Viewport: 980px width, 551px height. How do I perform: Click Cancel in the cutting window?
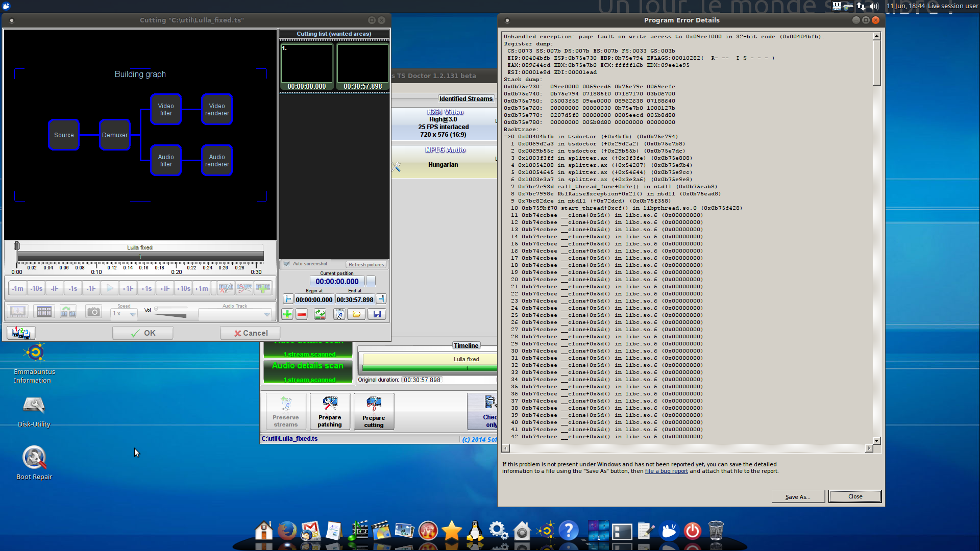click(x=251, y=333)
